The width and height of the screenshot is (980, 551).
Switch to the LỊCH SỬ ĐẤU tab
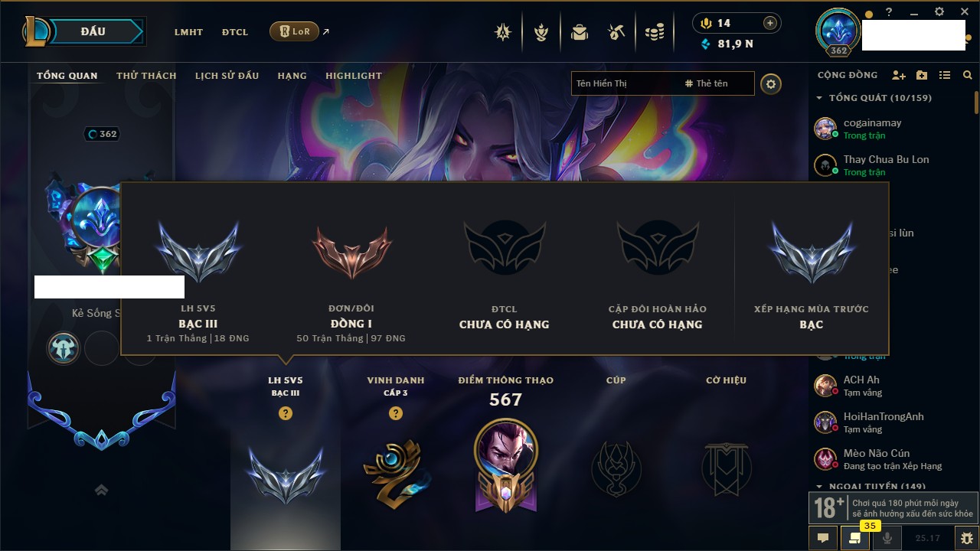point(227,76)
